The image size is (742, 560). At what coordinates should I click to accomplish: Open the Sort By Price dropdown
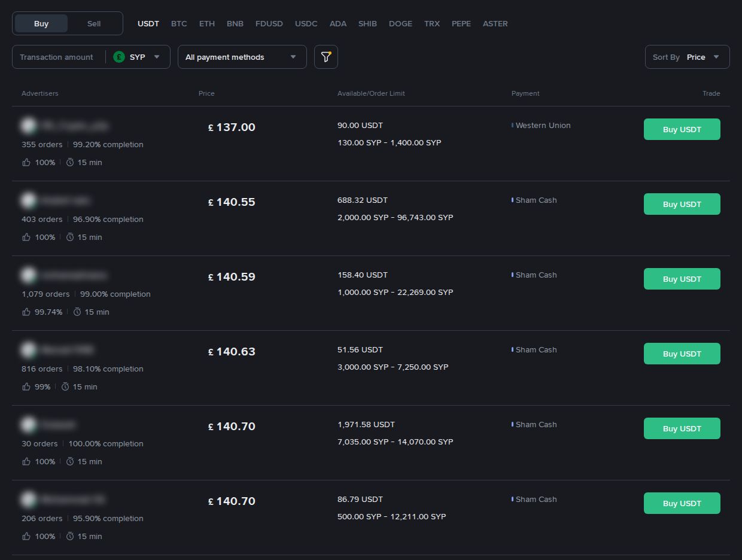(688, 57)
